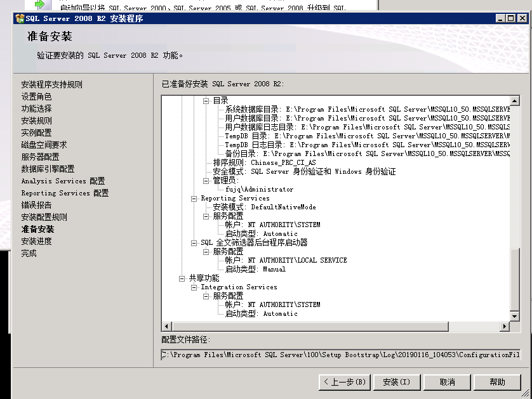Viewport: 532px width, 399px height.
Task: Select 帐户: NT AUTHORITY\LOCAL SERVICE row
Action: 286,260
